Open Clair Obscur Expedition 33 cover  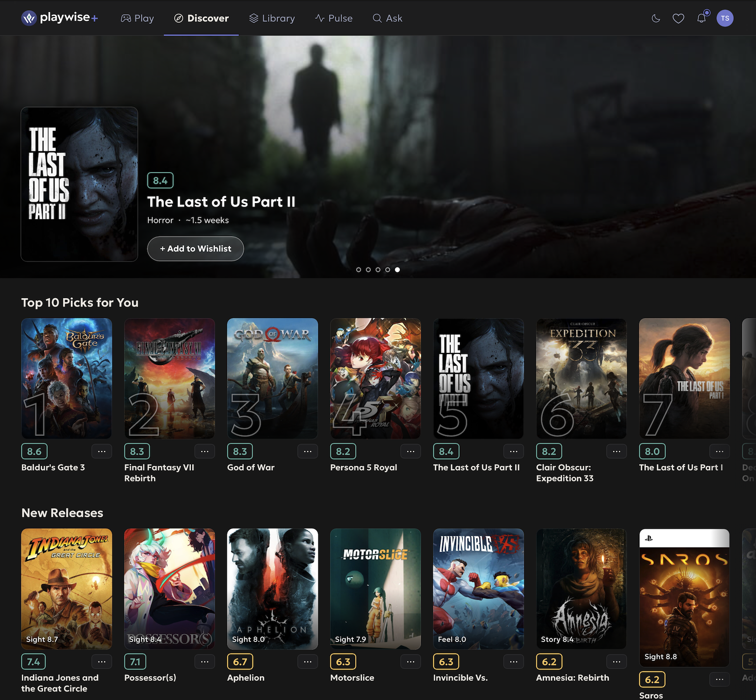point(582,379)
